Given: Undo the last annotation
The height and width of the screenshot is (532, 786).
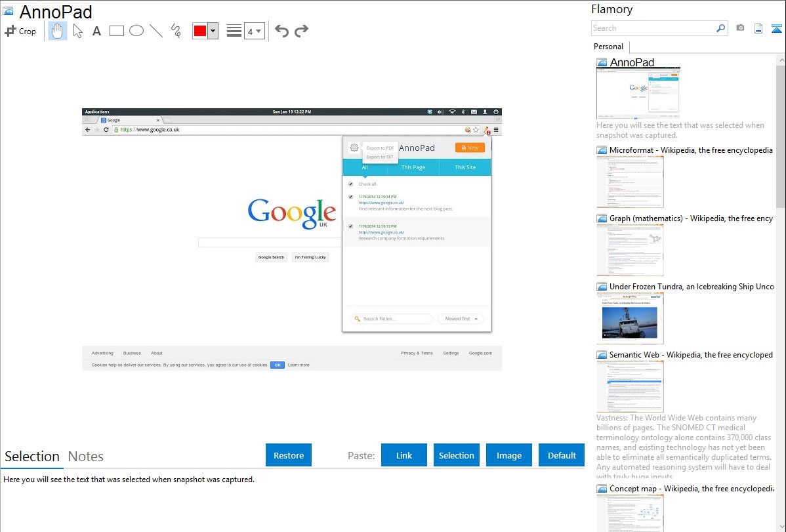Looking at the screenshot, I should [281, 31].
